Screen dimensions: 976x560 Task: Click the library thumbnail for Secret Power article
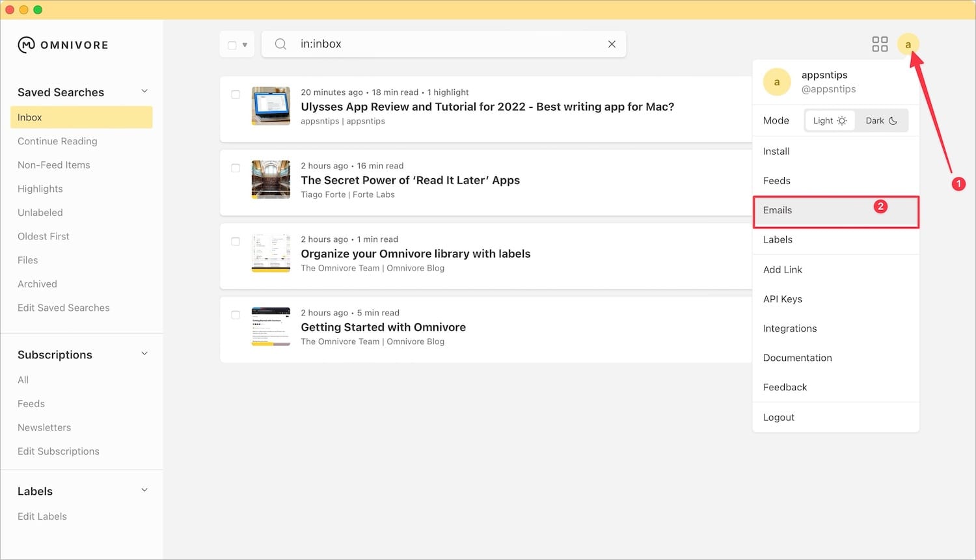click(x=271, y=180)
